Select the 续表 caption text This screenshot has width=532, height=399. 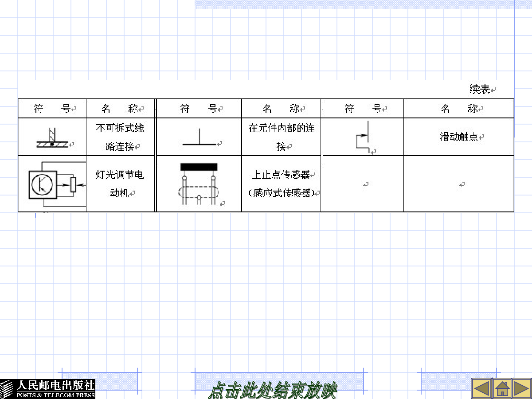480,89
